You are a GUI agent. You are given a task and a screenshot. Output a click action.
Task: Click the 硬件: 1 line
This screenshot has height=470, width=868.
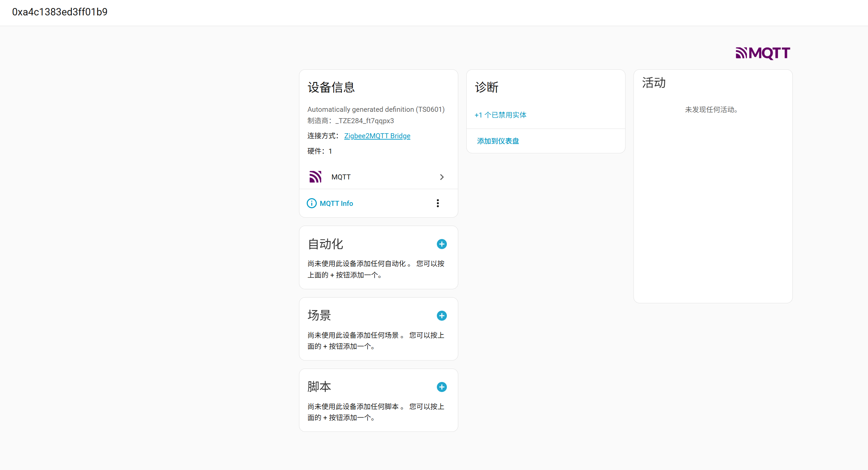tap(320, 151)
